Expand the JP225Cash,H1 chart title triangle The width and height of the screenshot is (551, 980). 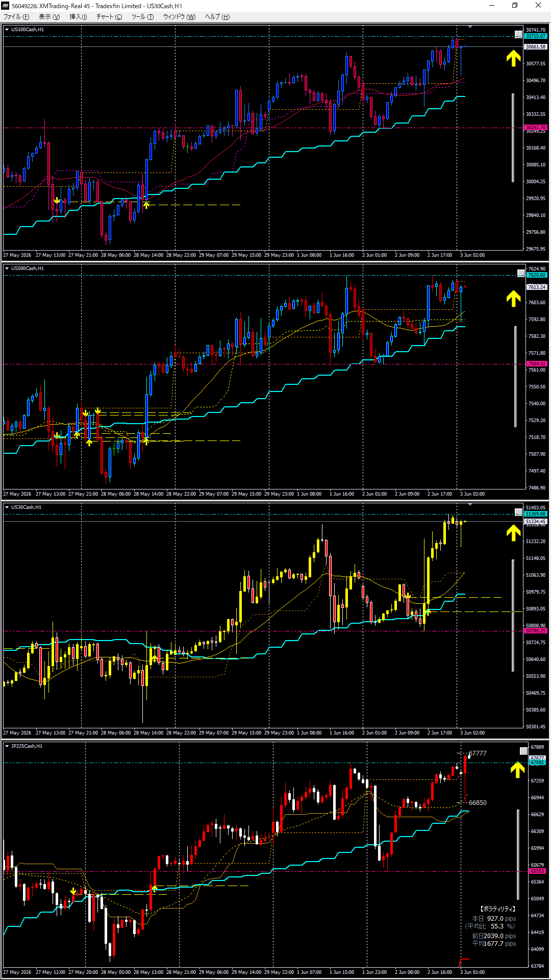pyautogui.click(x=7, y=746)
